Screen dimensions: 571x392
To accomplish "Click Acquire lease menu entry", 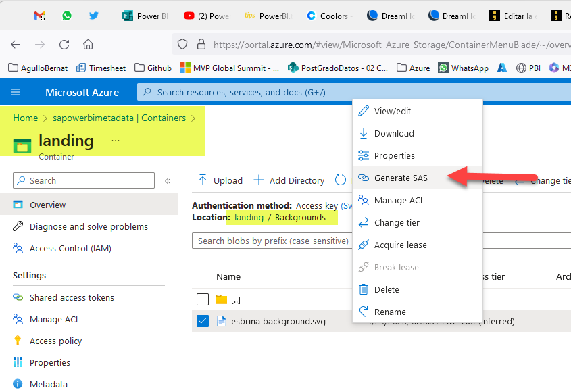I will click(x=400, y=245).
